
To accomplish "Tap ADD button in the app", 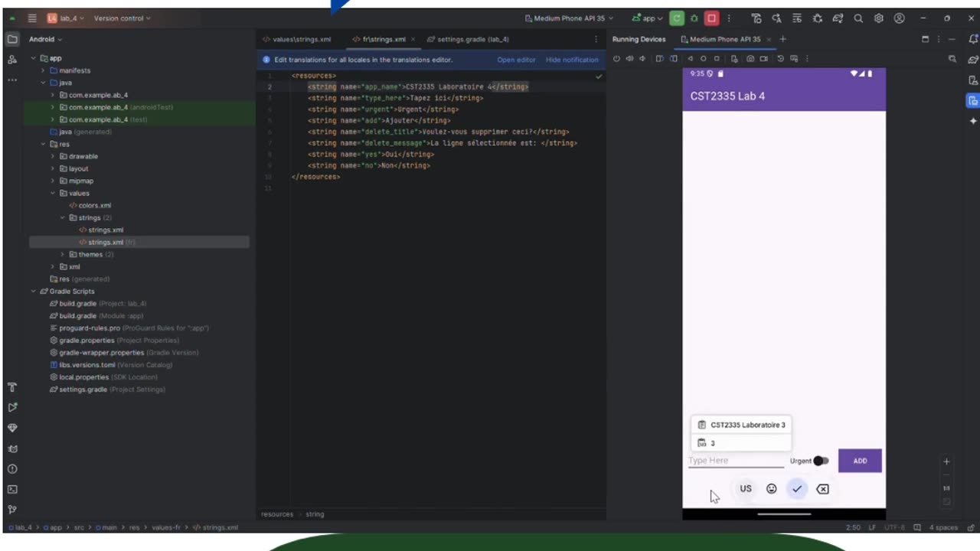I will tap(860, 461).
